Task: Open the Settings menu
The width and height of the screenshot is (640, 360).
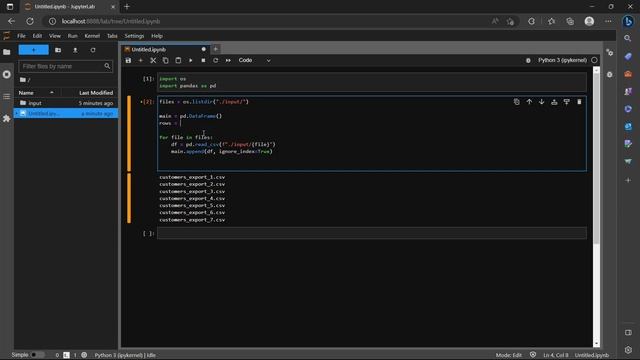Action: 134,36
